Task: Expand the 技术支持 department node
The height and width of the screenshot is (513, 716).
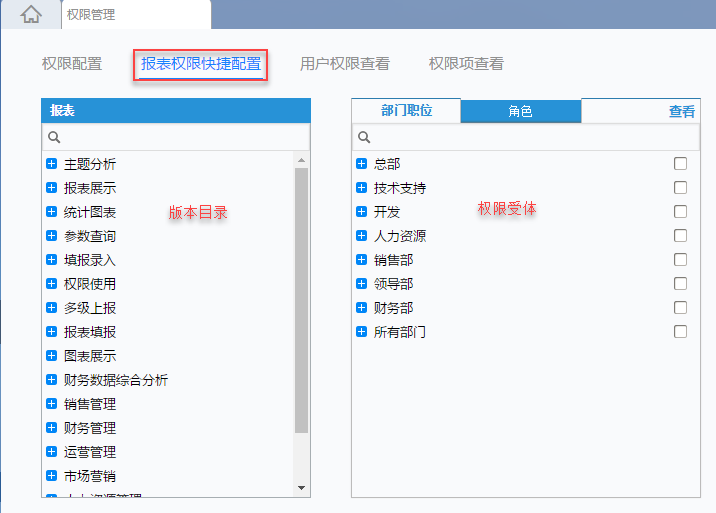Action: pyautogui.click(x=362, y=188)
